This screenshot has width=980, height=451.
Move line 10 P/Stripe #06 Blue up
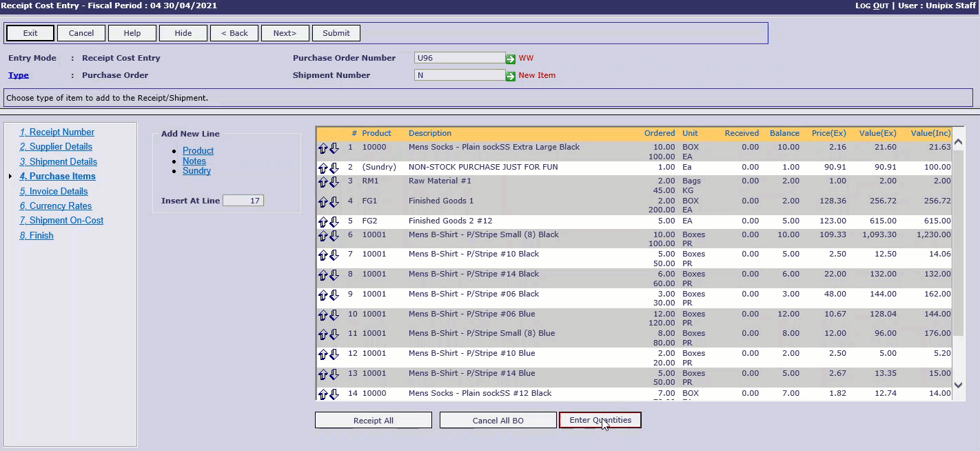coord(323,315)
